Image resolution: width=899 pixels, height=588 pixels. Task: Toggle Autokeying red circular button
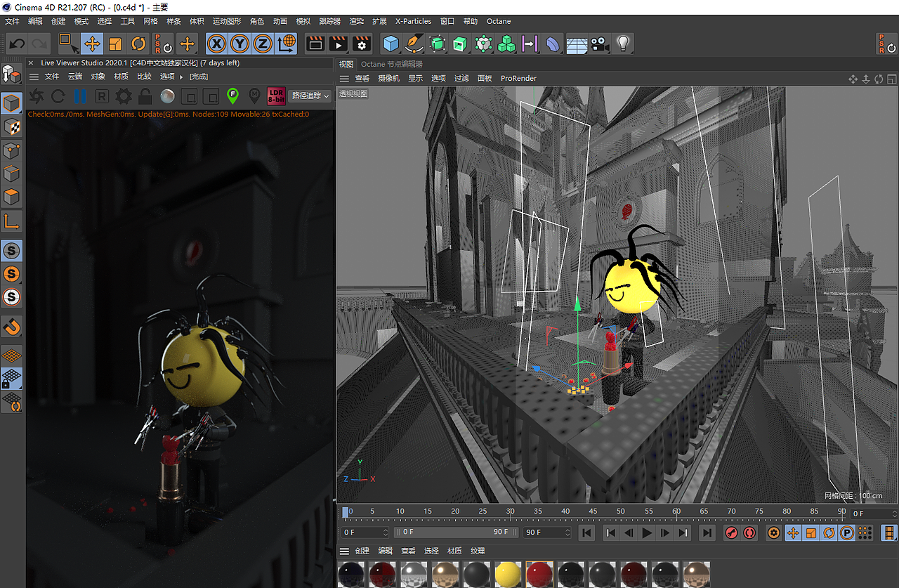point(749,533)
